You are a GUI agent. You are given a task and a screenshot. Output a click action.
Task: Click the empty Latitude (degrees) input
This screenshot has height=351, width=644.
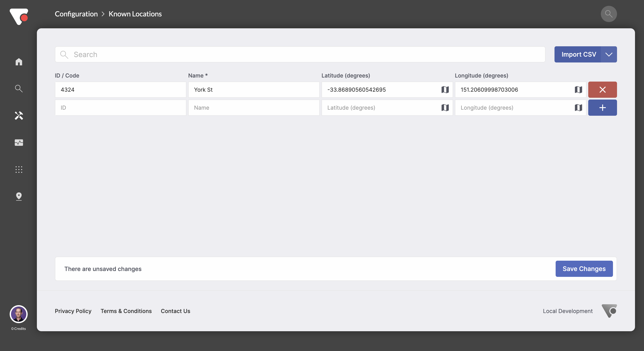387,108
